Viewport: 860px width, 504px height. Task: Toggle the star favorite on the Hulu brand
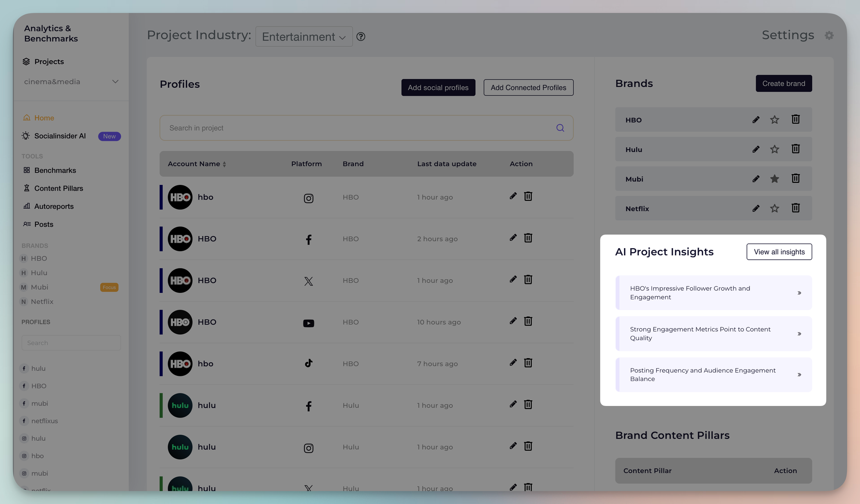pyautogui.click(x=774, y=149)
